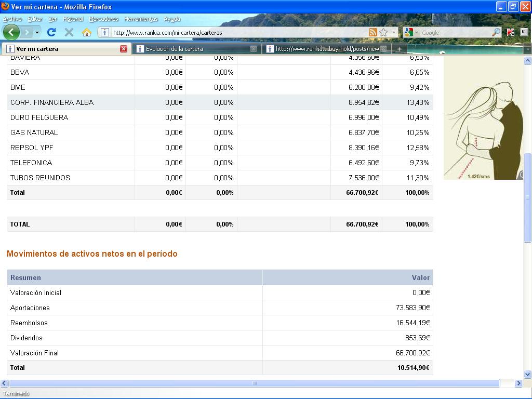Reload the page with the refresh icon
532x399 pixels.
(51, 32)
